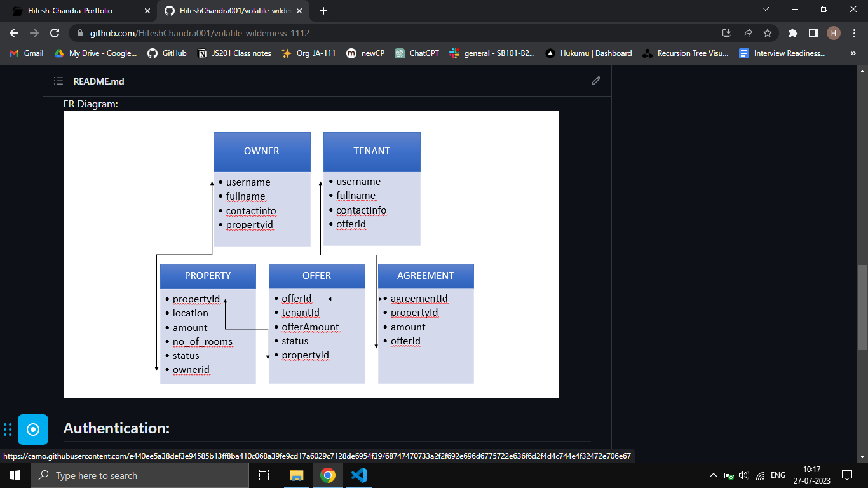Screen dimensions: 868x488
Task: Install app via the address bar download icon
Action: click(x=727, y=33)
